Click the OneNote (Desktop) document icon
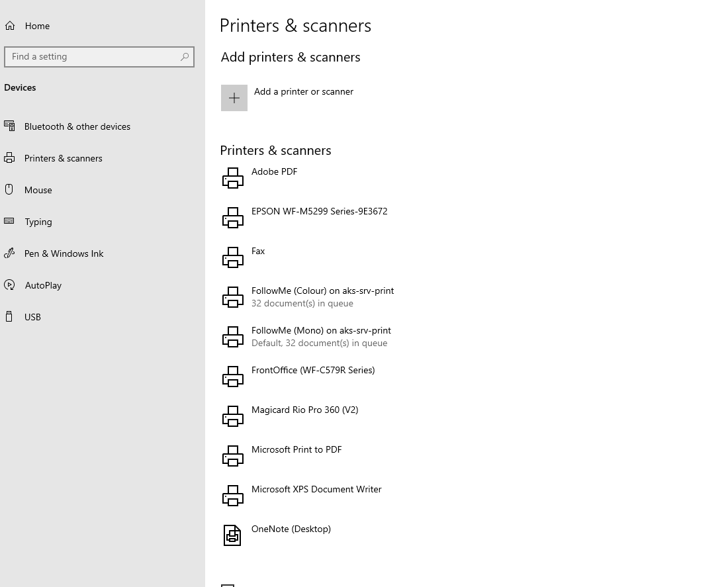Image resolution: width=728 pixels, height=587 pixels. (232, 535)
